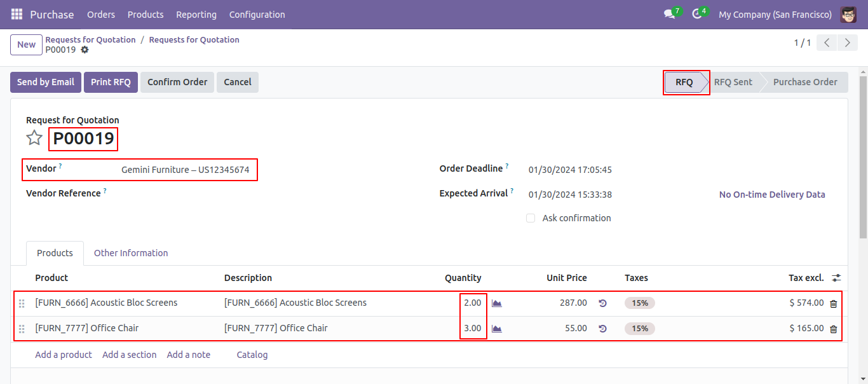Click My Company (San Francisco) switcher

click(x=775, y=14)
